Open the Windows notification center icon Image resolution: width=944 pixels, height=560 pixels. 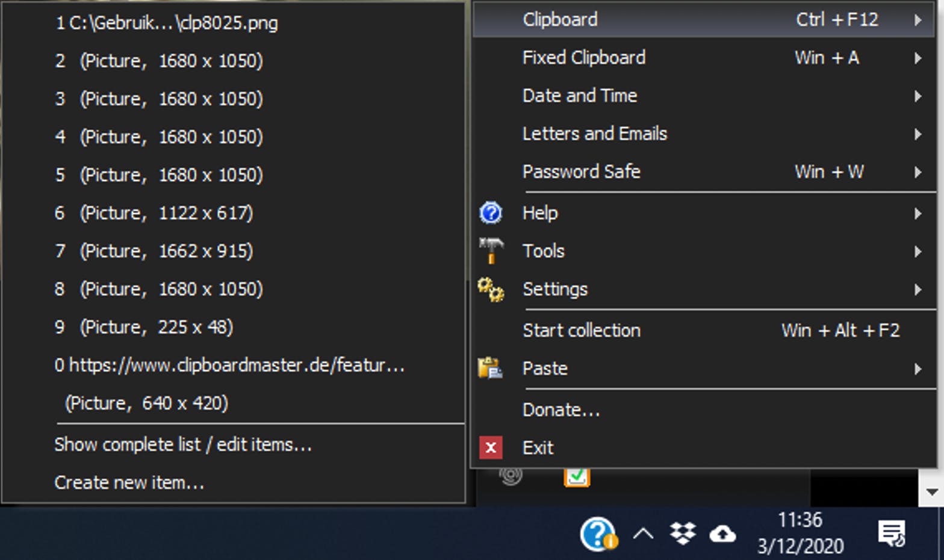pos(891,534)
